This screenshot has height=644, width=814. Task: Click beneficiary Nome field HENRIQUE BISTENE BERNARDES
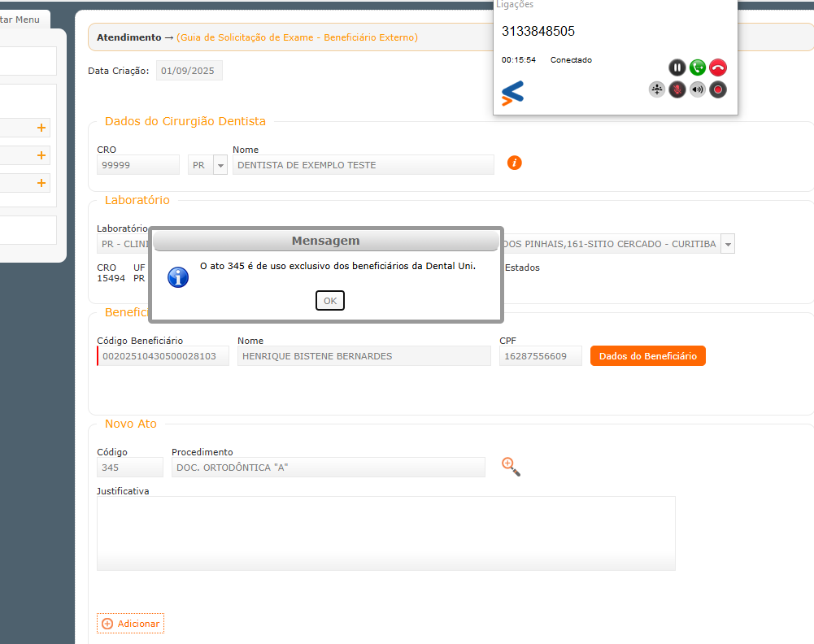[x=364, y=356]
